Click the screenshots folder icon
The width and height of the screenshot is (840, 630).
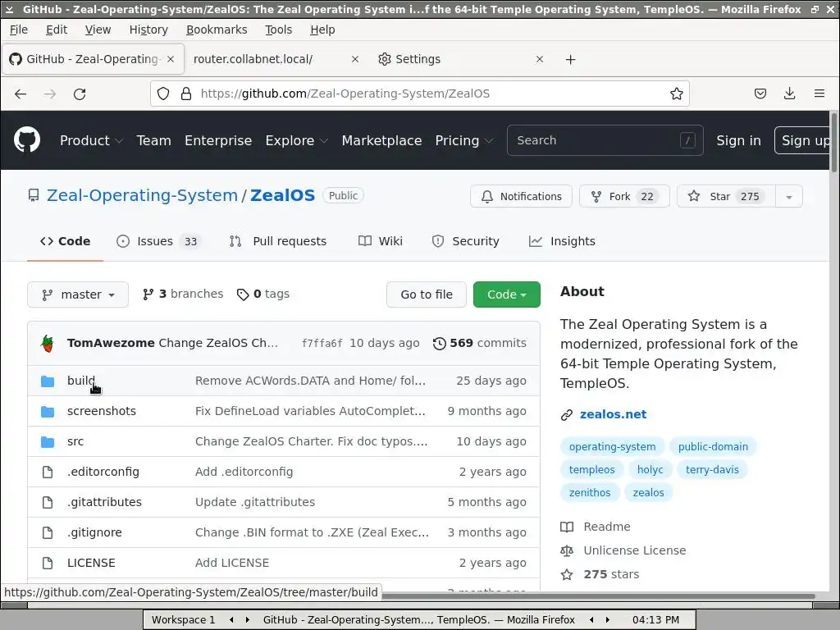(48, 412)
